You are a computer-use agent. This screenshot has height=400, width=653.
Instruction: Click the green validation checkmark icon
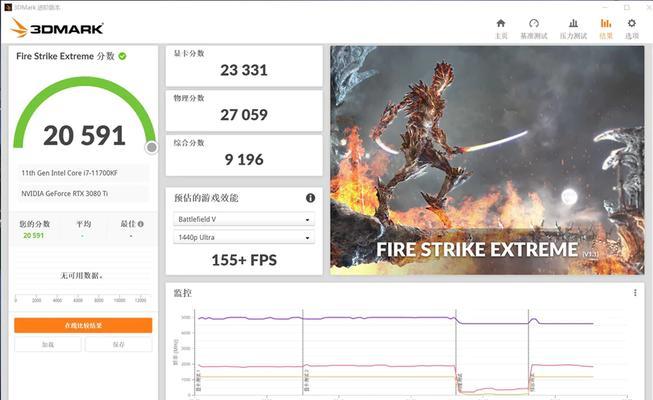point(122,56)
